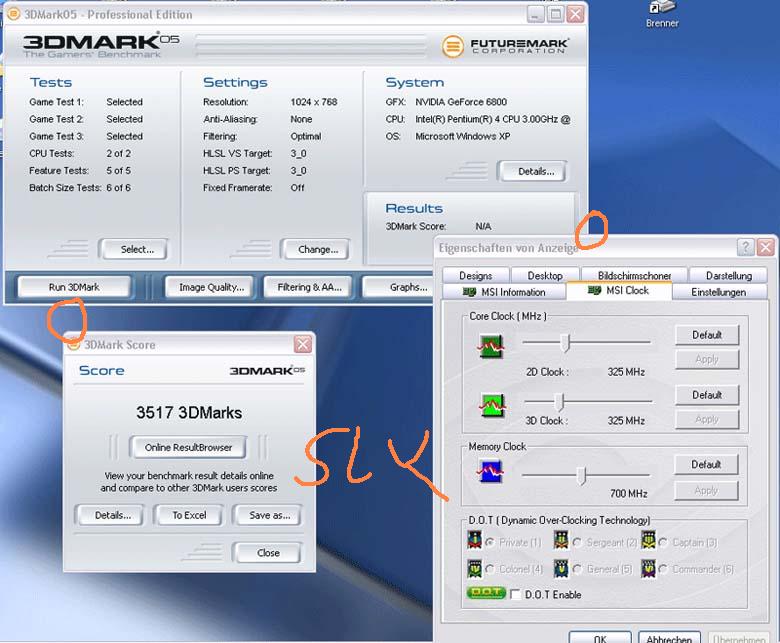Export the score To Excel

coord(189,515)
